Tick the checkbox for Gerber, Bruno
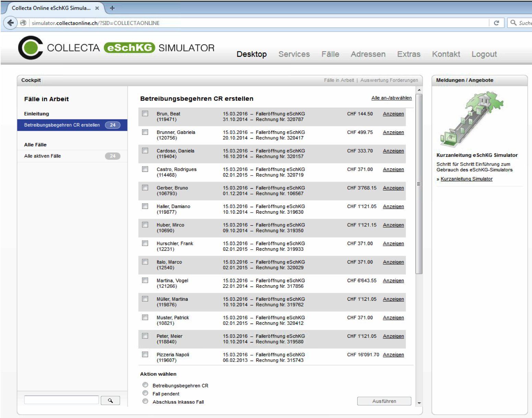The image size is (532, 418). click(x=145, y=188)
